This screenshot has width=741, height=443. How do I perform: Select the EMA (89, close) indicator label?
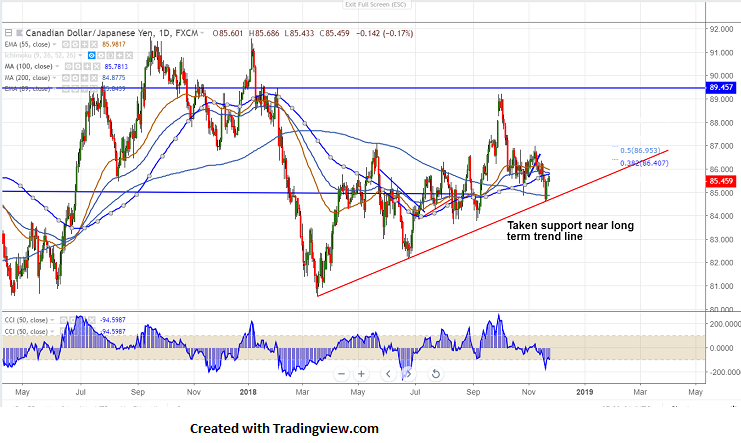point(27,89)
